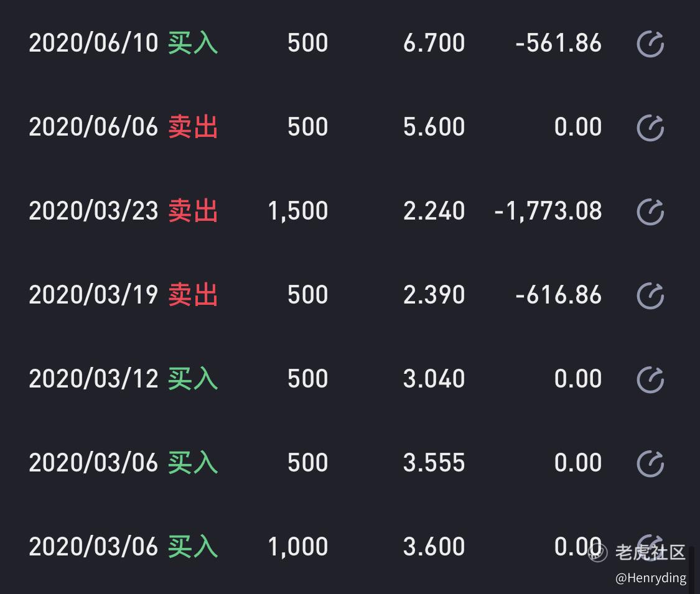Tap green 买入 label on 2020/03/12
The width and height of the screenshot is (700, 594).
[193, 379]
